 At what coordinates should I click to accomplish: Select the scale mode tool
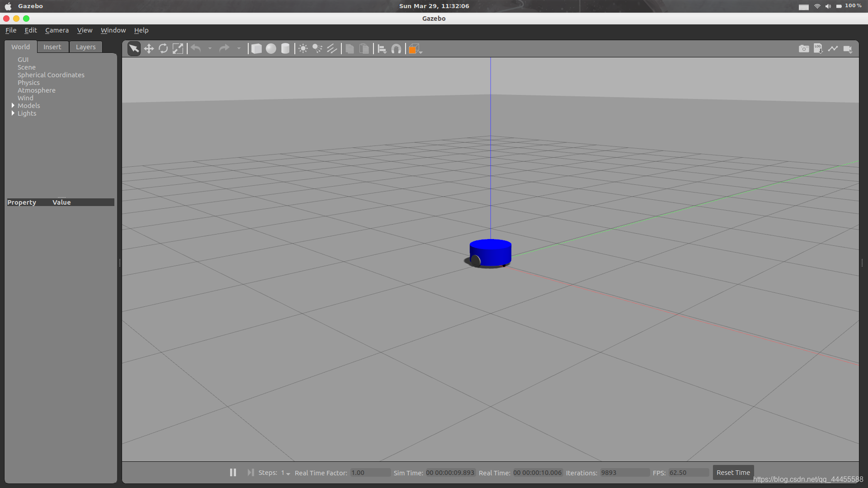coord(178,49)
